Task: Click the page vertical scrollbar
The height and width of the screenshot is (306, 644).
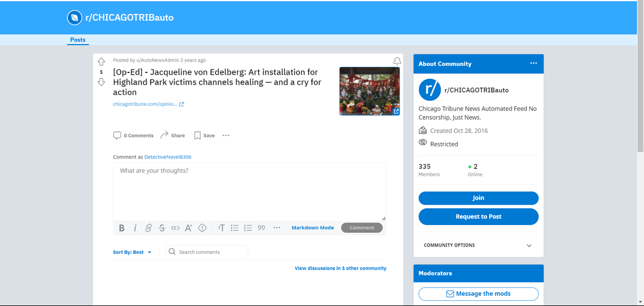Action: [x=641, y=76]
